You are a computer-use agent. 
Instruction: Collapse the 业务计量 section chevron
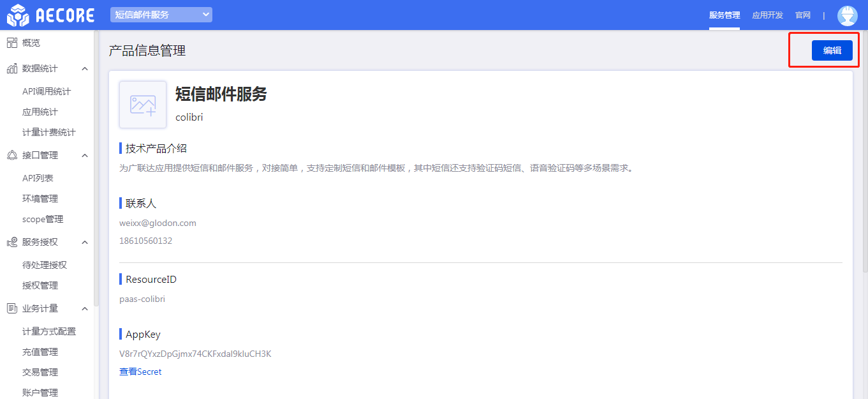click(85, 308)
